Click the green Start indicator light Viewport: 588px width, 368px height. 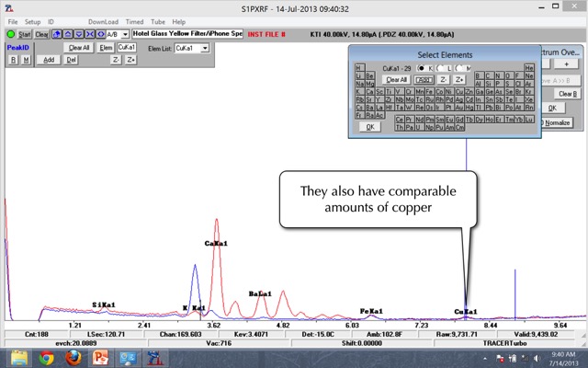tap(11, 34)
